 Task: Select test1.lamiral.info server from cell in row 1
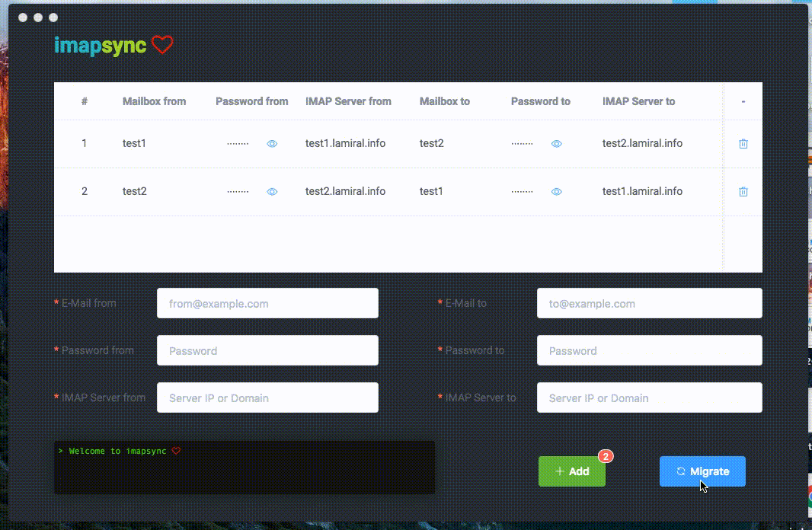(345, 143)
